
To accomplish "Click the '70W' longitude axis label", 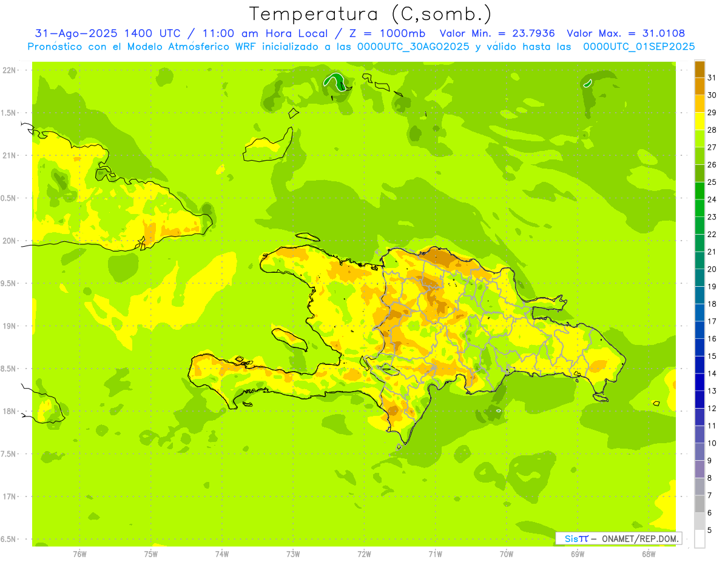I will pyautogui.click(x=507, y=554).
